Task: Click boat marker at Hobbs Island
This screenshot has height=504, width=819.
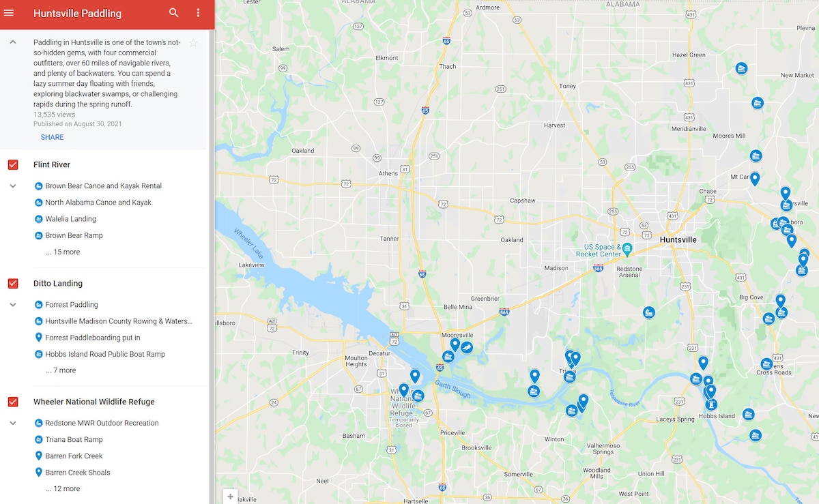Action: (712, 404)
